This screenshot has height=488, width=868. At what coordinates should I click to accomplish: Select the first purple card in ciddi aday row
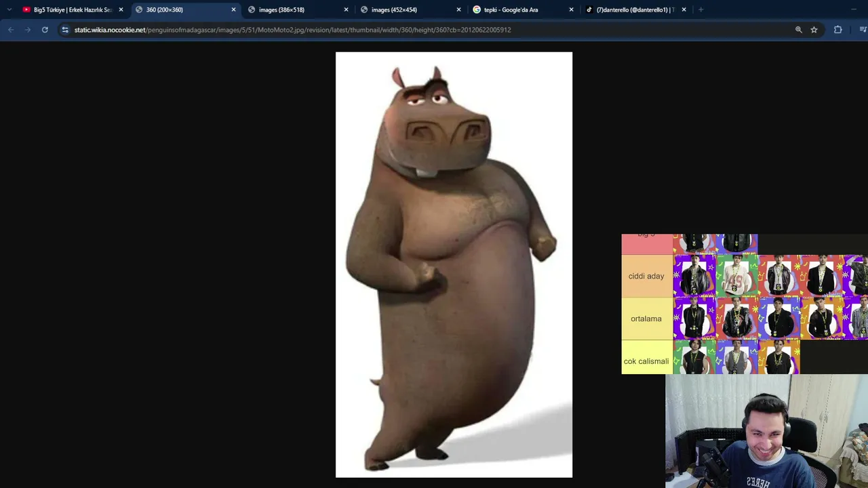point(694,276)
